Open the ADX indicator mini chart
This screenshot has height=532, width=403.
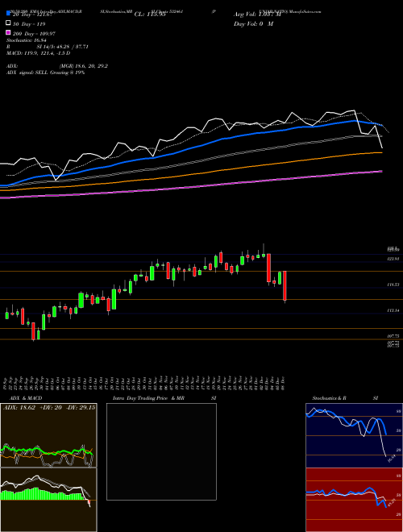(x=48, y=435)
